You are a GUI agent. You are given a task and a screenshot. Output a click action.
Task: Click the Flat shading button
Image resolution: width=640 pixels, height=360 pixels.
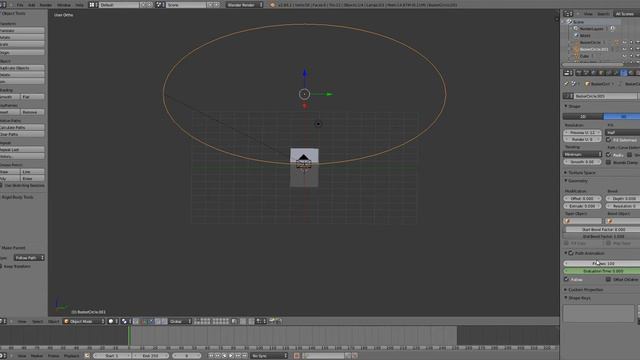click(32, 97)
